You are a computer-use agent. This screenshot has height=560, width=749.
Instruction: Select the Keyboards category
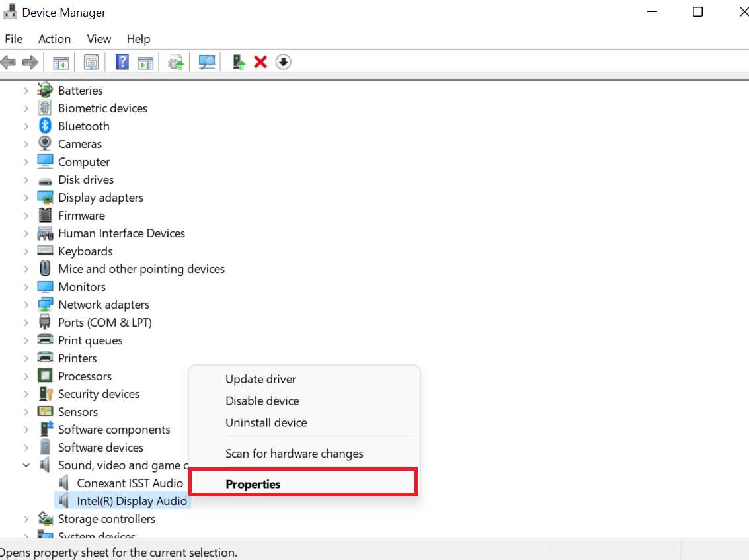[85, 251]
